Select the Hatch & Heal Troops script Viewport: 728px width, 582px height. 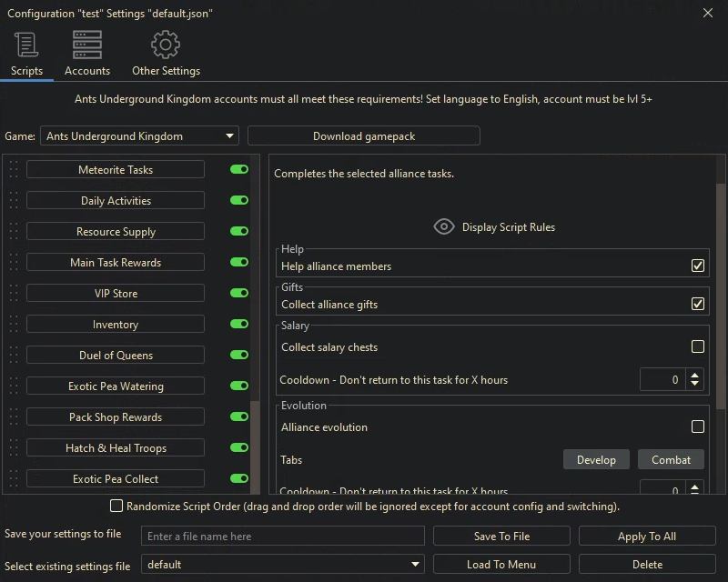pos(116,448)
